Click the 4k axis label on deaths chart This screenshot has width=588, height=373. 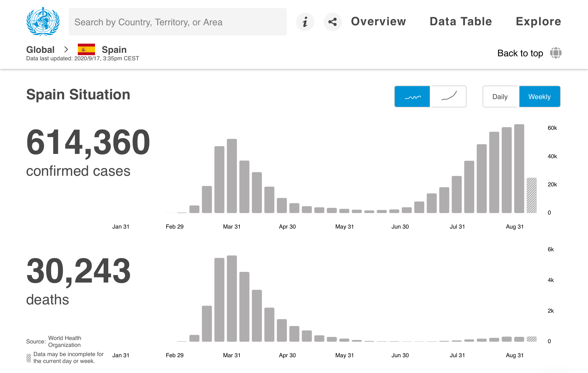coord(550,280)
